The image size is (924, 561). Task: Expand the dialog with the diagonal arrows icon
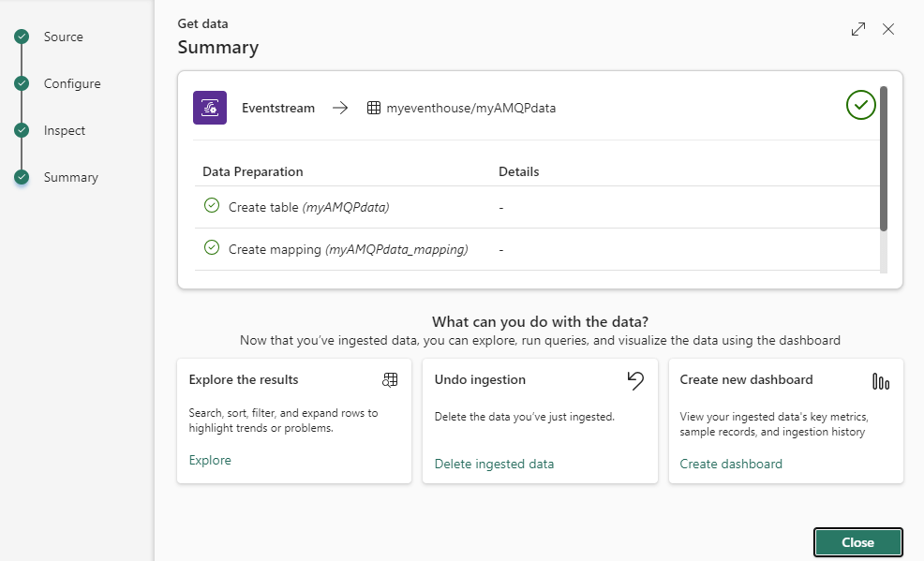click(x=858, y=29)
